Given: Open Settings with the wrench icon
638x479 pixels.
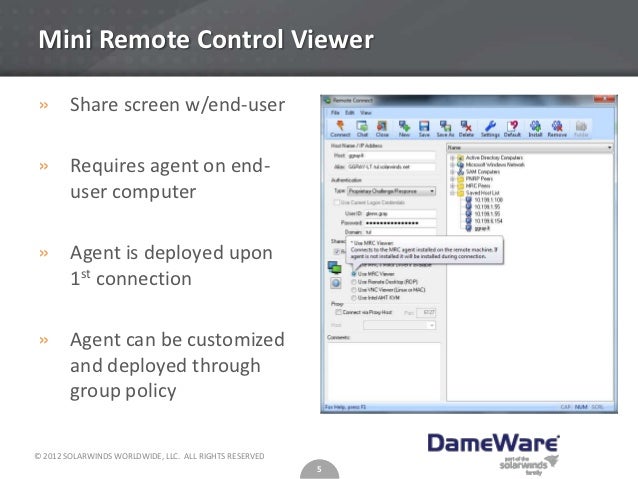Looking at the screenshot, I should pos(490,129).
